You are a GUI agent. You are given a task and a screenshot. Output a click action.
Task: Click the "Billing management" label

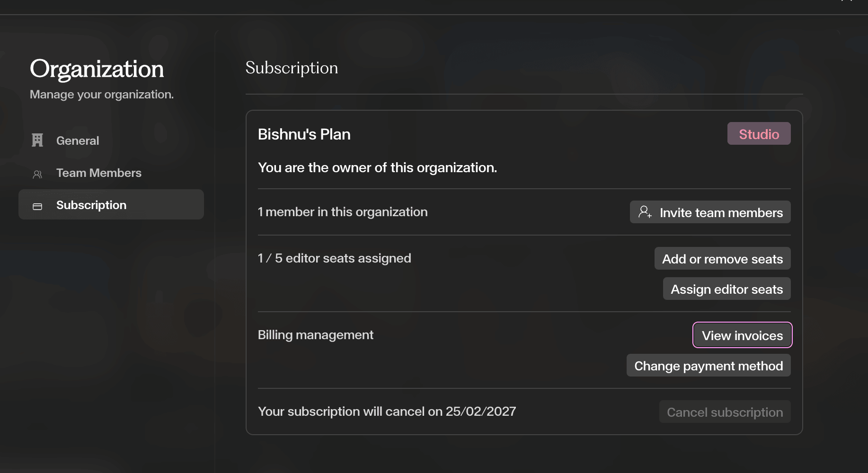pyautogui.click(x=315, y=335)
